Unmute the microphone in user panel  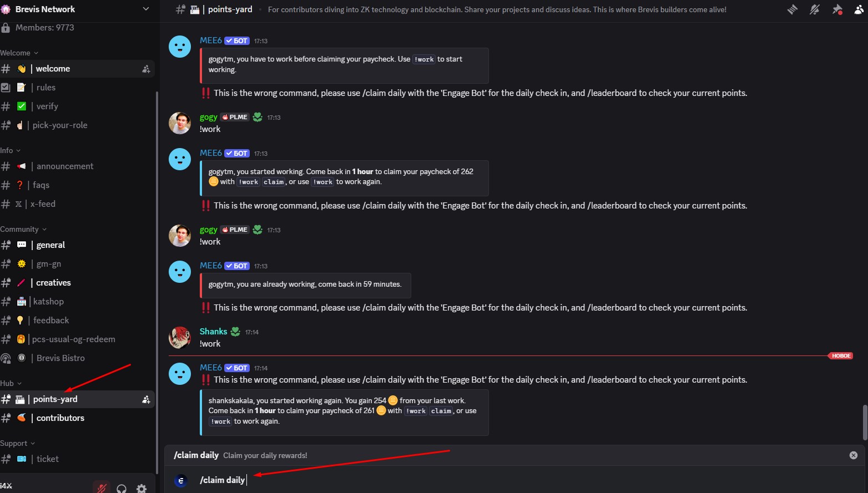[x=102, y=488]
